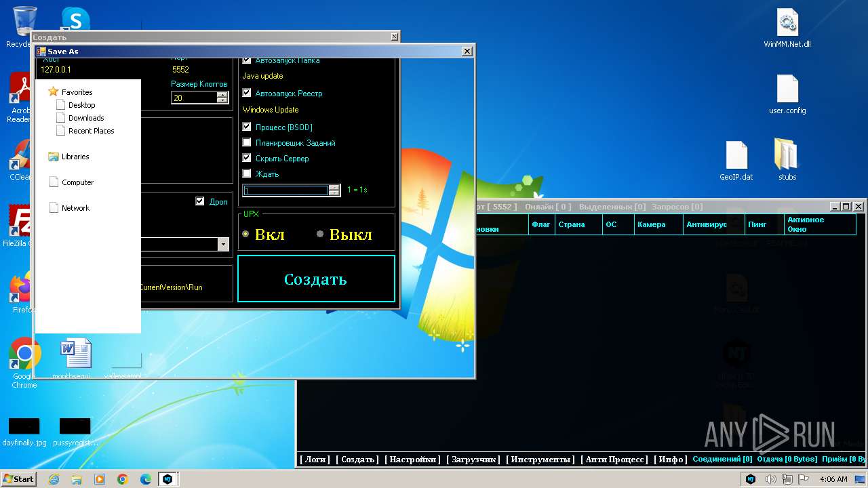
Task: Select the UPX Вкл radio button
Action: tap(246, 234)
